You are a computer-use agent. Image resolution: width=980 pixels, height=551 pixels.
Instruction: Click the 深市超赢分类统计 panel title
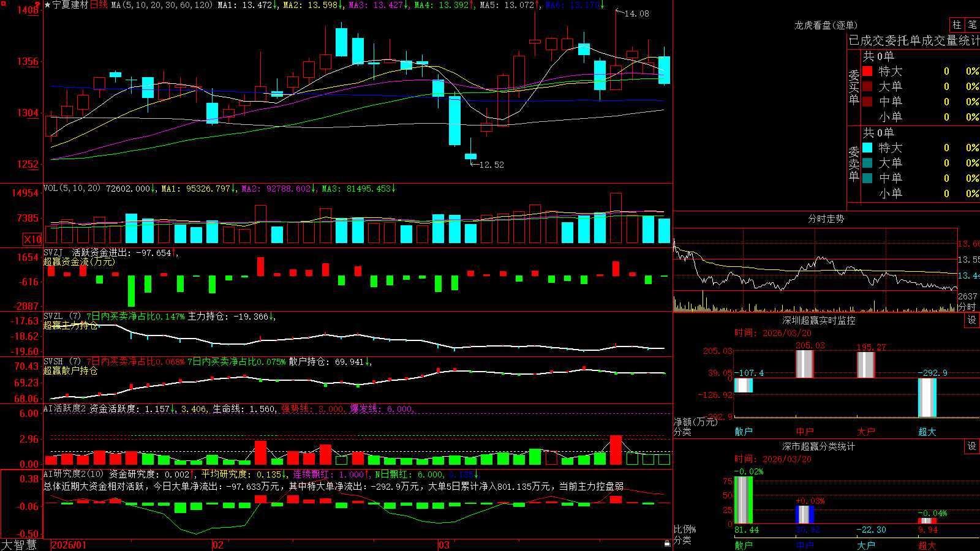click(x=819, y=446)
